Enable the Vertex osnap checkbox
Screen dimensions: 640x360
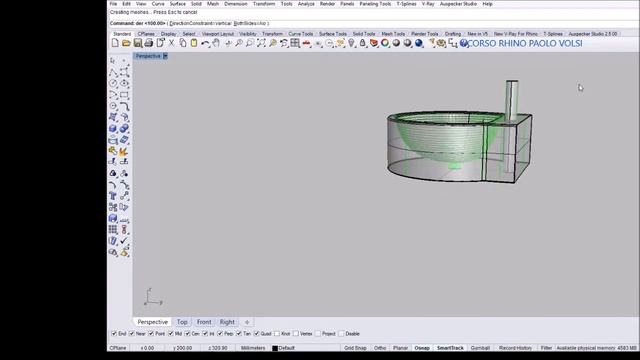coord(296,333)
